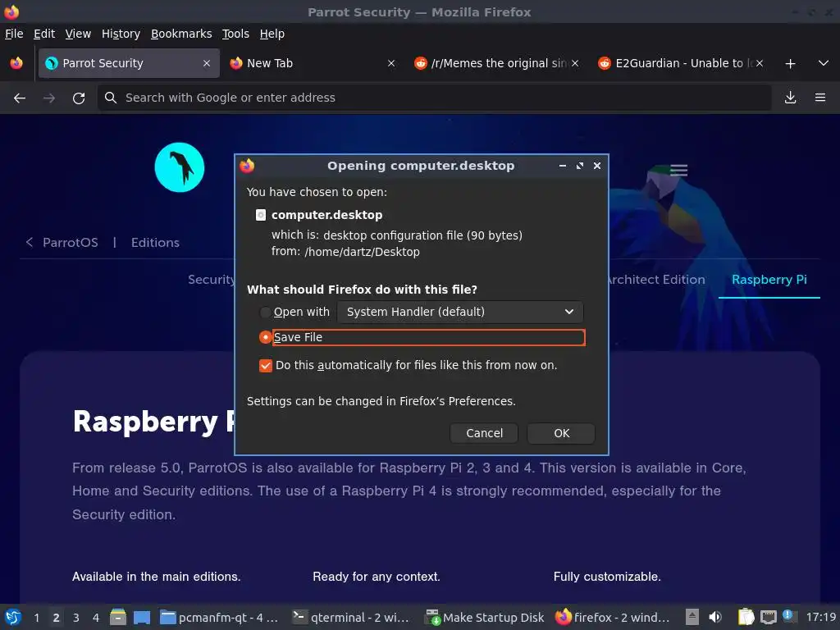This screenshot has width=840, height=630.
Task: Close the E2Guardian tab
Action: click(x=759, y=63)
